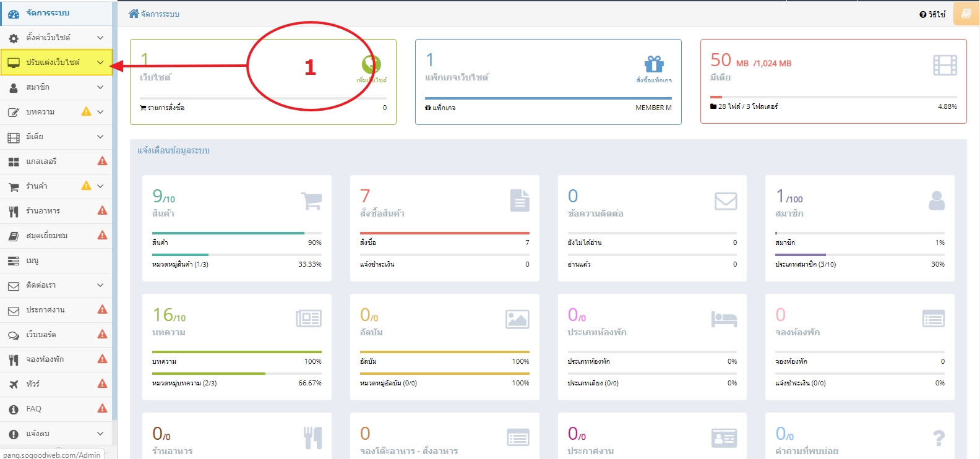Click the cart icon beside ร้านค้า in sidebar

pos(14,187)
